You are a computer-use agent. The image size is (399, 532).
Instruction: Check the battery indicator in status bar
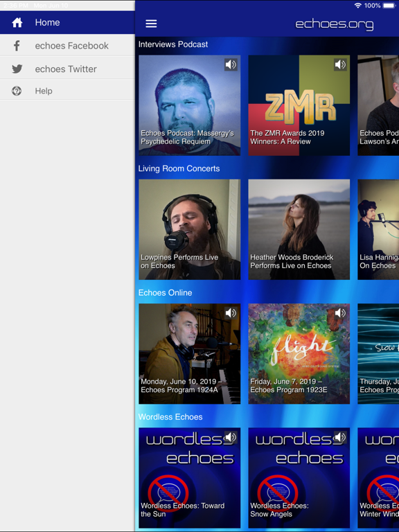click(x=389, y=6)
